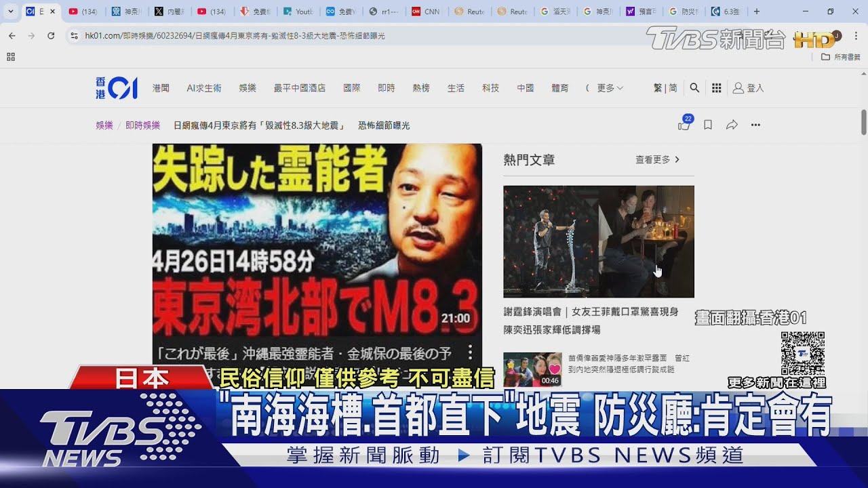This screenshot has height=488, width=868.
Task: Open the article three-dot more options icon
Action: pyautogui.click(x=755, y=125)
